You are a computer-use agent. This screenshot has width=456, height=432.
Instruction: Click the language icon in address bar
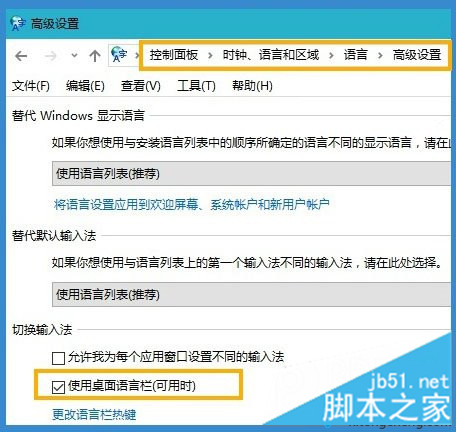pyautogui.click(x=119, y=54)
